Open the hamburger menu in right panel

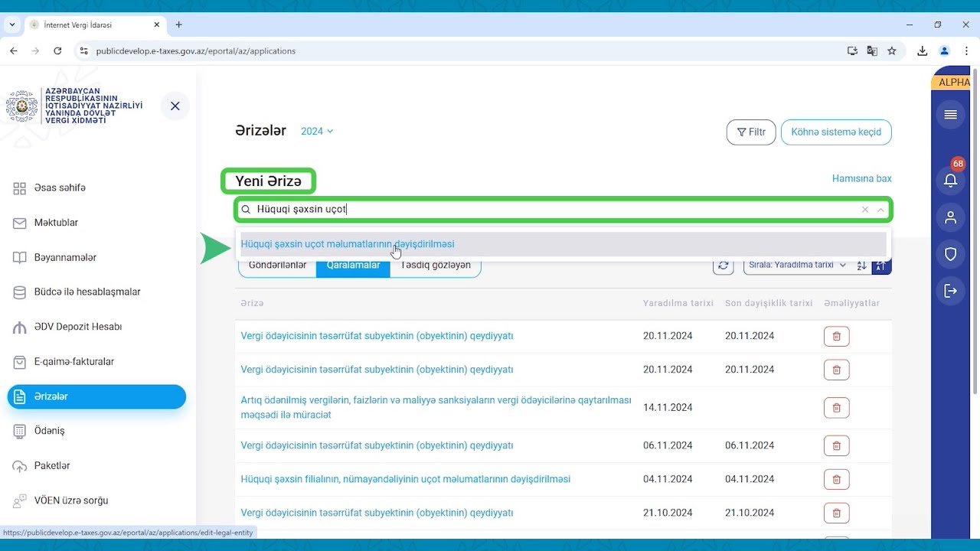coord(951,115)
